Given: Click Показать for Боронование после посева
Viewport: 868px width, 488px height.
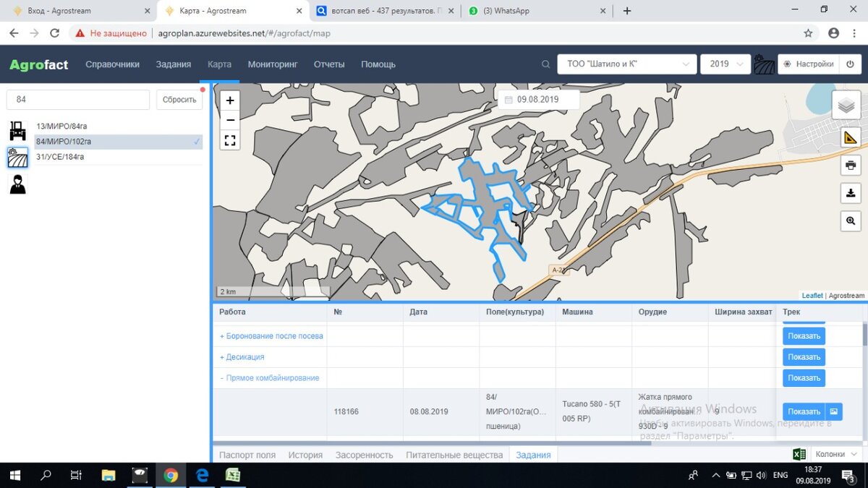Looking at the screenshot, I should click(804, 336).
